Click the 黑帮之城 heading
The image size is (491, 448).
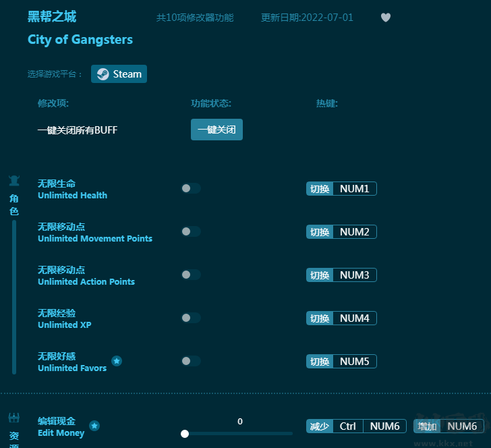[52, 17]
